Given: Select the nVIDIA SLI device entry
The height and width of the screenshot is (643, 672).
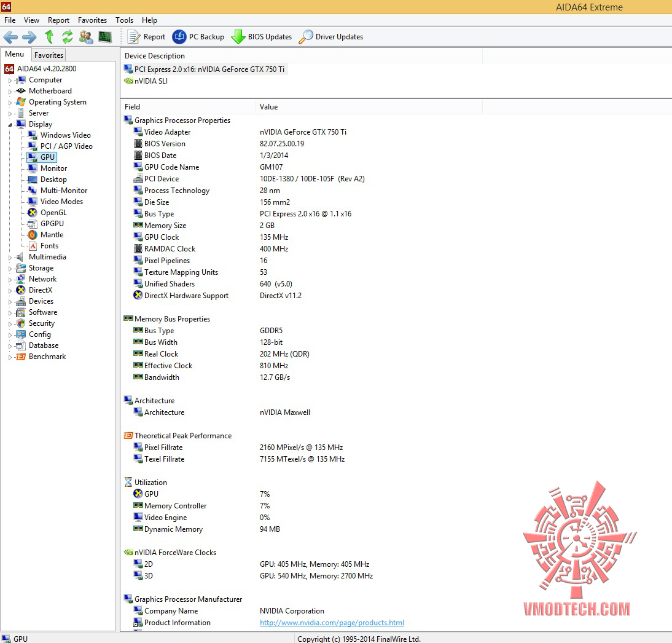Looking at the screenshot, I should tap(151, 81).
